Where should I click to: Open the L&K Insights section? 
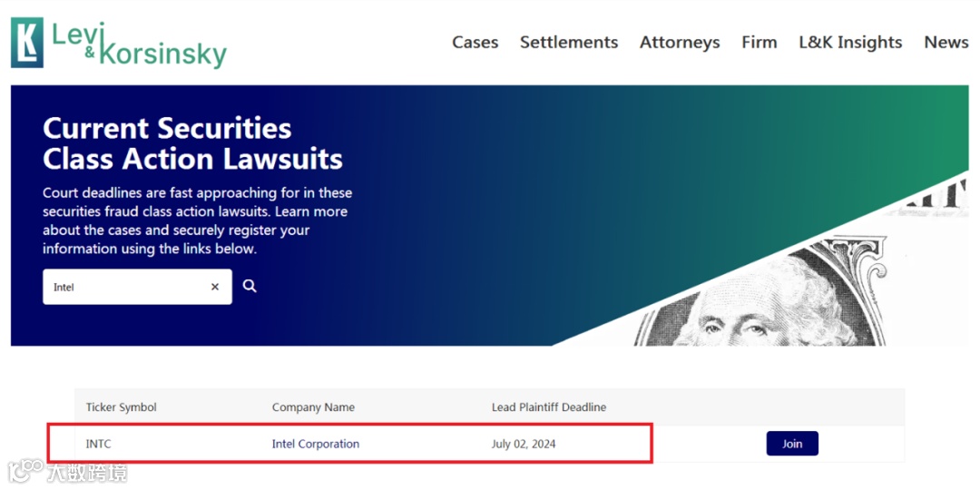click(850, 43)
